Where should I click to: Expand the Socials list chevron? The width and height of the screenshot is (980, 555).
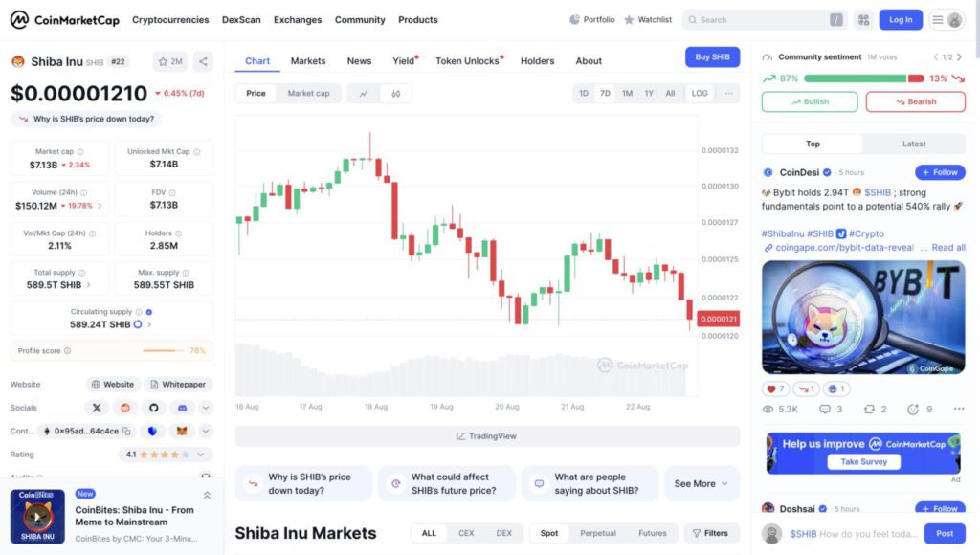[x=205, y=408]
